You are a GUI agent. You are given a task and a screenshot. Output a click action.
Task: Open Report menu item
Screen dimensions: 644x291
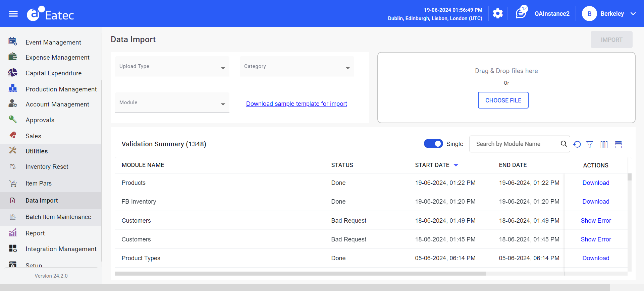tap(35, 233)
